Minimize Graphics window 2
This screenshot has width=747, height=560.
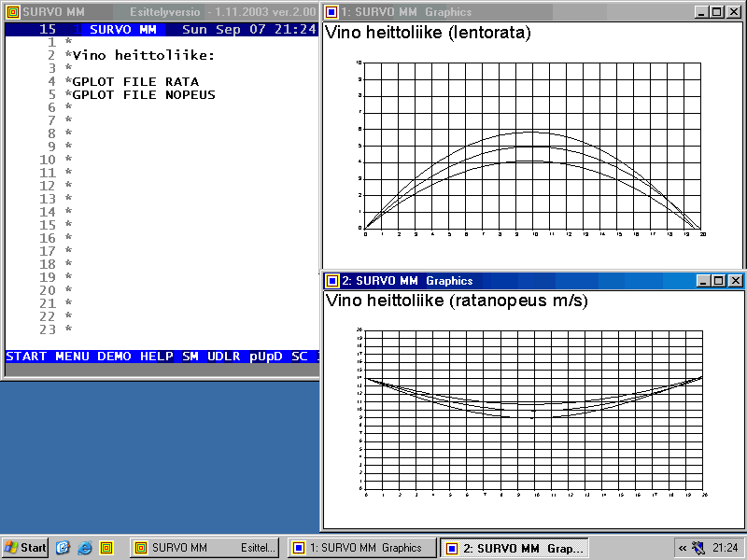pyautogui.click(x=703, y=281)
